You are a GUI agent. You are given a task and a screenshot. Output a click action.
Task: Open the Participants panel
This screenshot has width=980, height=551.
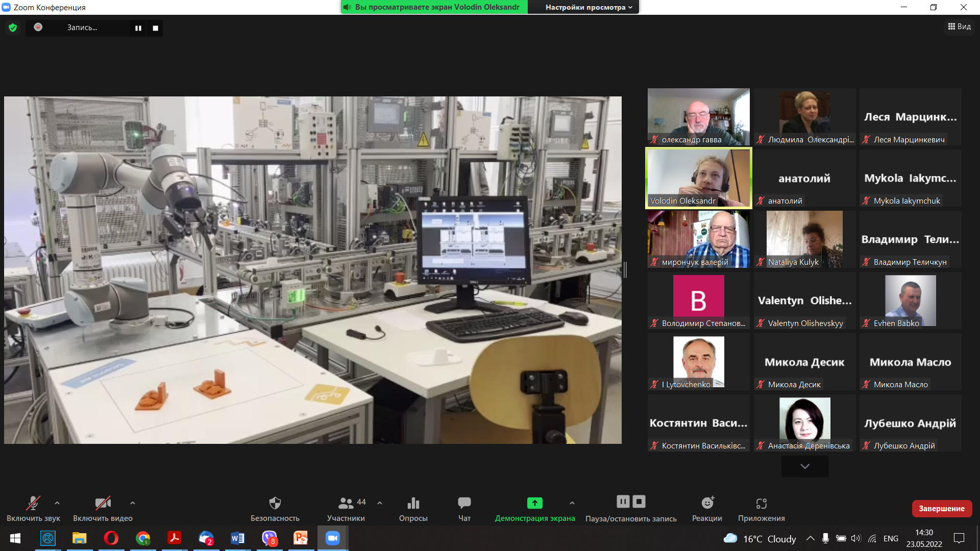(346, 504)
